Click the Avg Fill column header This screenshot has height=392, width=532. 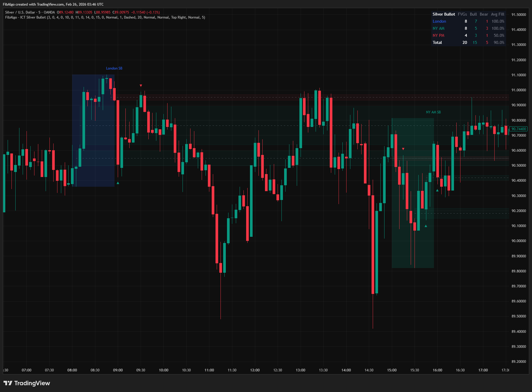coord(497,14)
